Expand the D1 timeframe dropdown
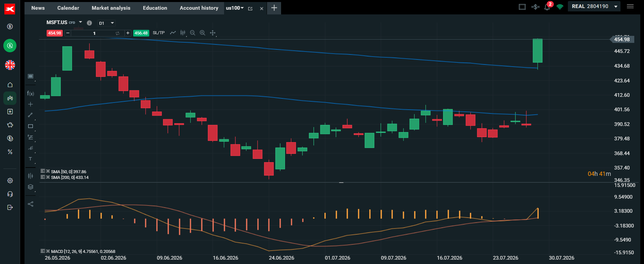 pos(106,23)
